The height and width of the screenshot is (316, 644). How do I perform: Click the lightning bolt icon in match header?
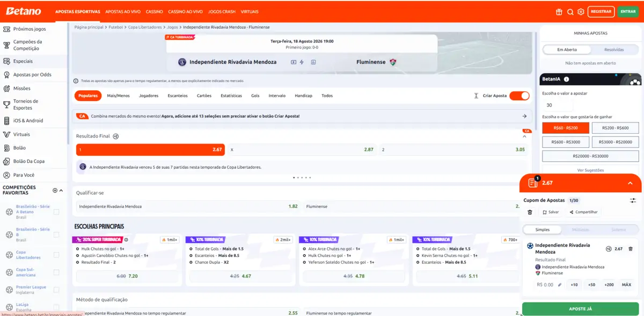pyautogui.click(x=302, y=62)
